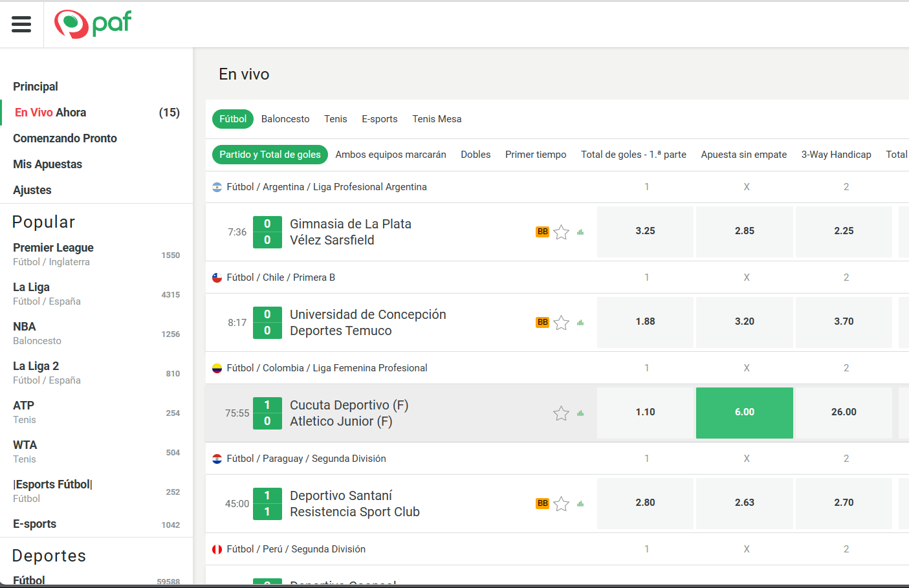This screenshot has width=909, height=588.
Task: Bet on Vélez Sarsfield at 2.25
Action: coord(844,232)
